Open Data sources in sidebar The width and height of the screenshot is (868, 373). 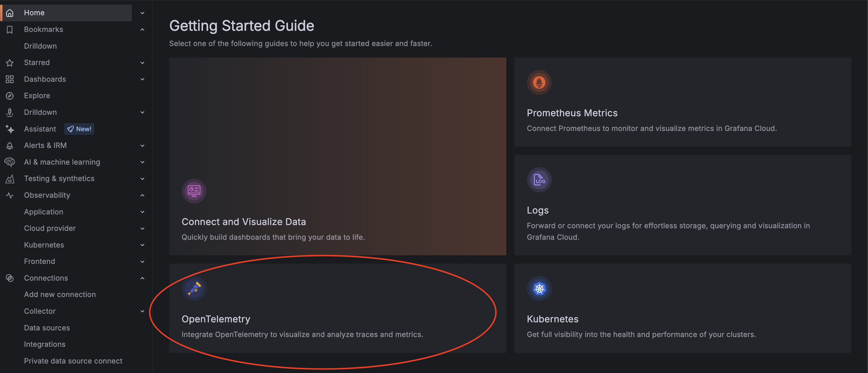[x=47, y=328]
